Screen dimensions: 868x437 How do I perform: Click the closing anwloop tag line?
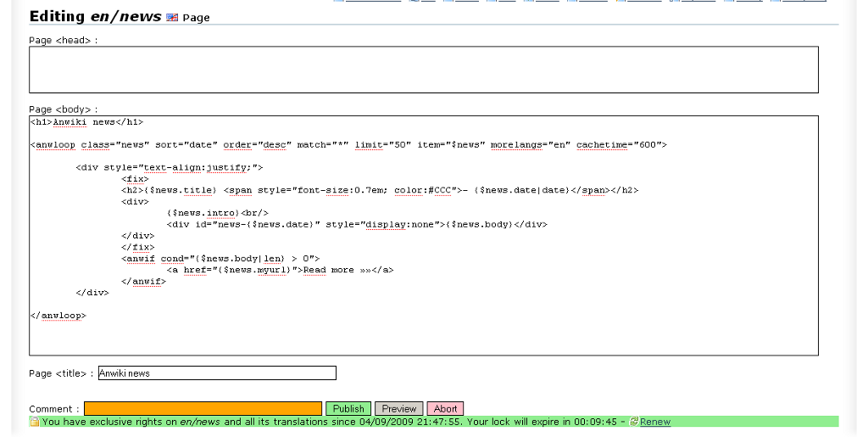pyautogui.click(x=58, y=316)
